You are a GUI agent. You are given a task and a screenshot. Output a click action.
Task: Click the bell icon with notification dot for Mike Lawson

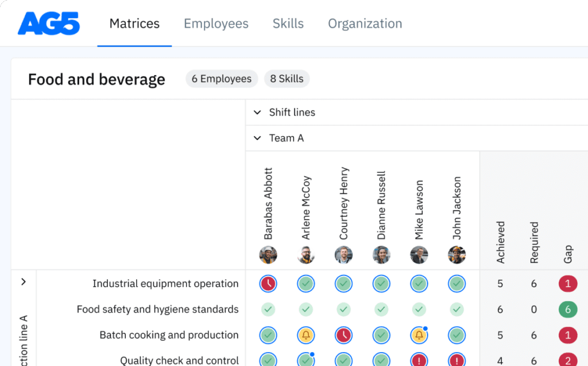[419, 335]
